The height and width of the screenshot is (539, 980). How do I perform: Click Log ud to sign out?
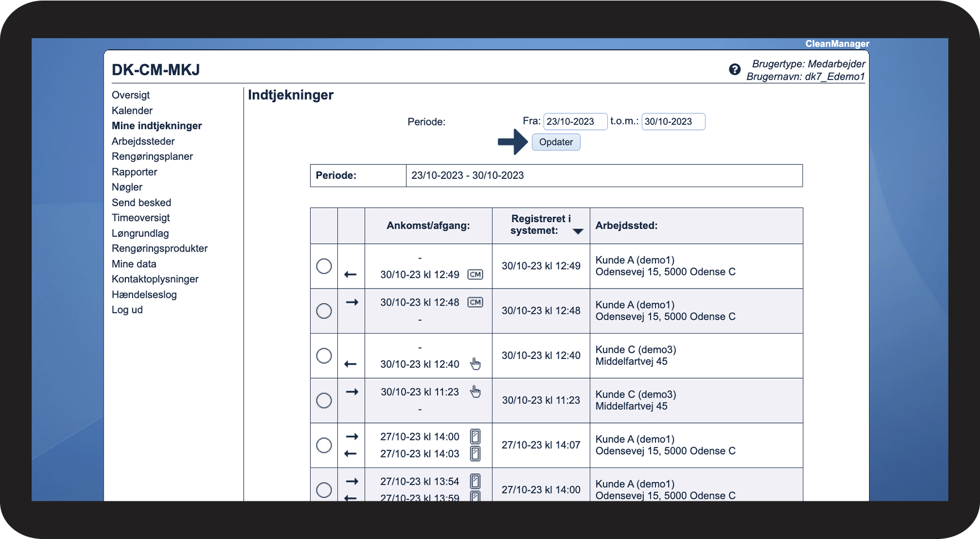(127, 310)
